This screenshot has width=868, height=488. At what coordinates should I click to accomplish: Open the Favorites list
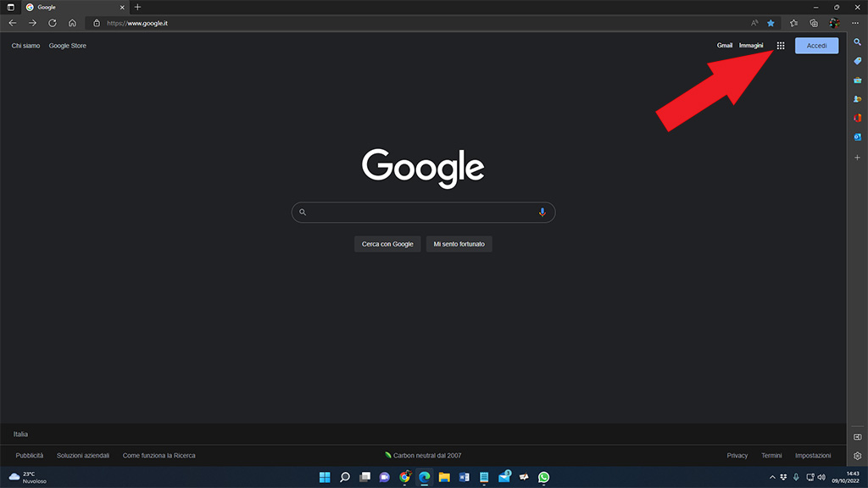[x=793, y=23]
